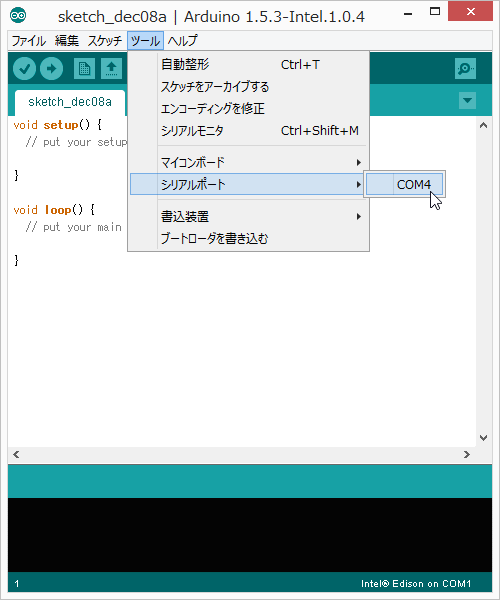Click the Intel® Edison on COM1 status text
Screen dimensions: 500x600
click(416, 584)
